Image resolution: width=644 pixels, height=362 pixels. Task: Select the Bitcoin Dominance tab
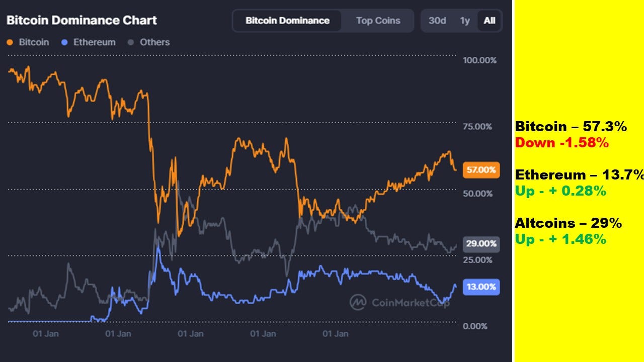287,21
